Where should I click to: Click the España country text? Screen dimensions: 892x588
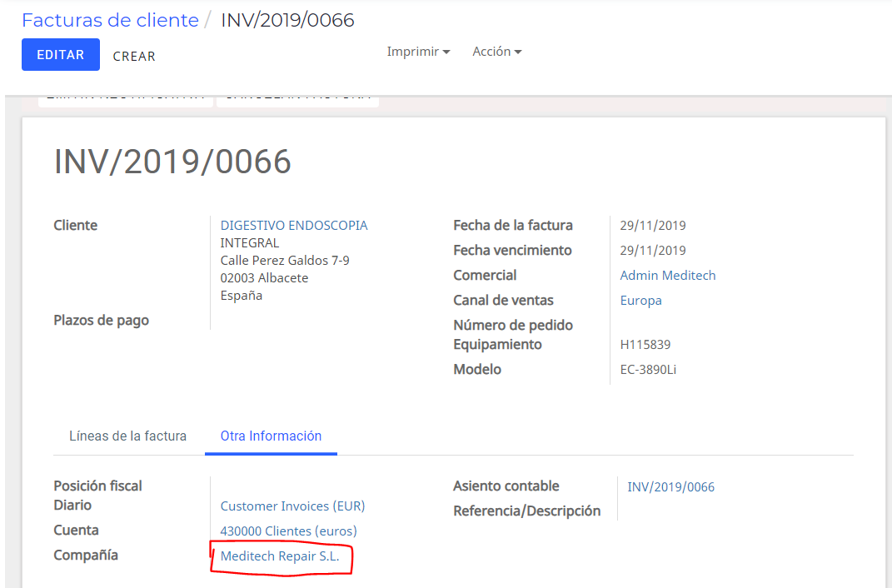[242, 296]
